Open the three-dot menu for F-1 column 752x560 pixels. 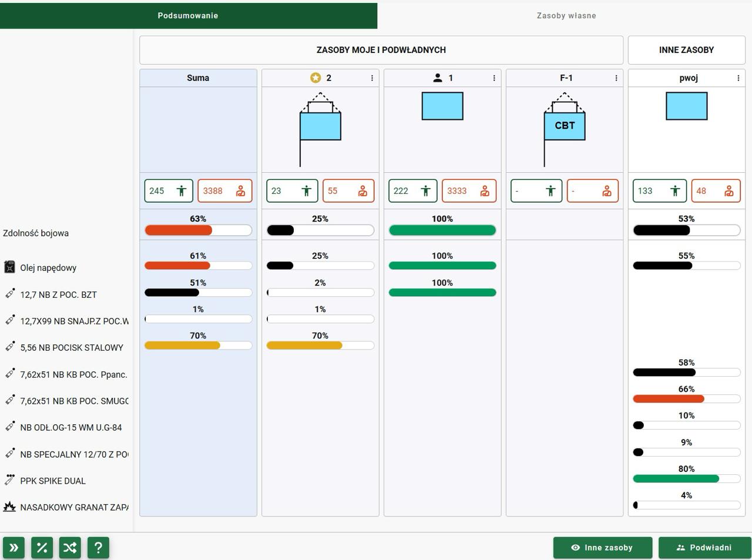pos(616,78)
